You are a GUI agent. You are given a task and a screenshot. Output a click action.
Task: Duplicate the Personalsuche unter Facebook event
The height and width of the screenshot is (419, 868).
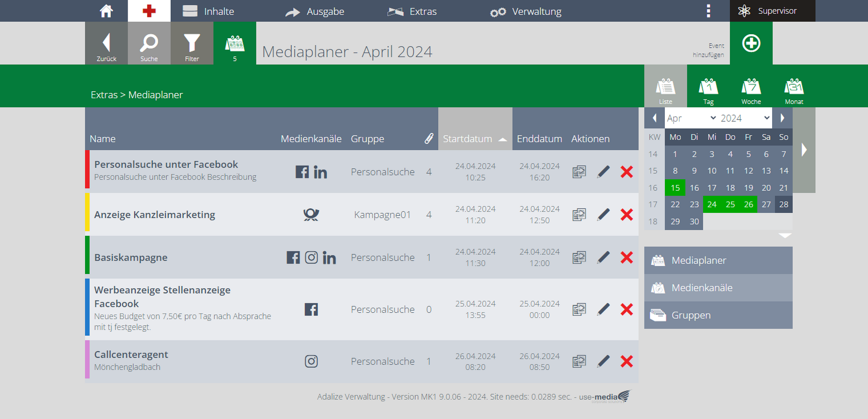(x=579, y=172)
